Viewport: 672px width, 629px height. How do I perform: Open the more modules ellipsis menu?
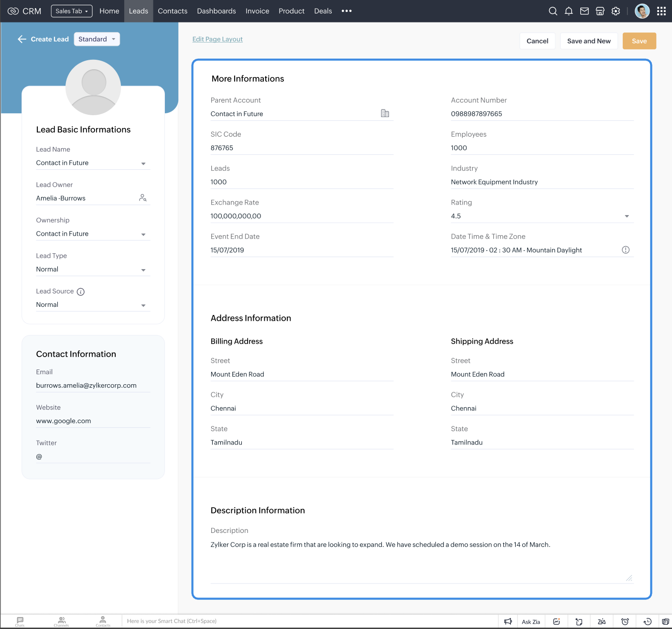pos(347,11)
